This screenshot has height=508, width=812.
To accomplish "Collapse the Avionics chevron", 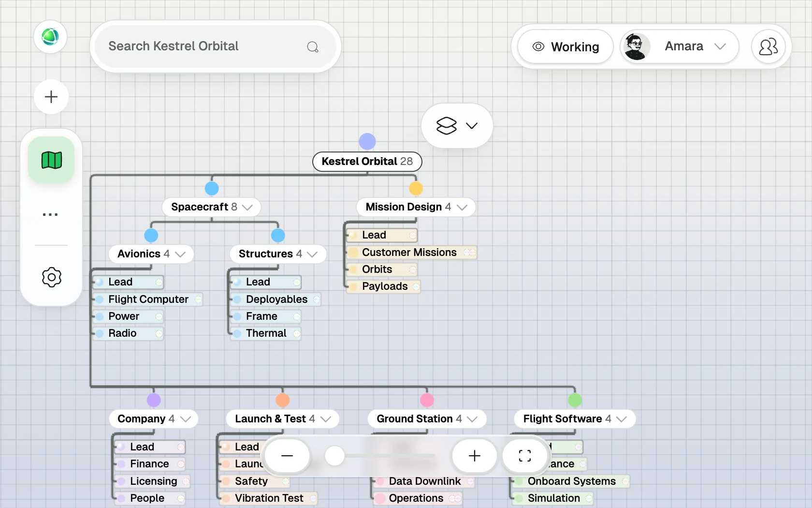I will (x=180, y=254).
